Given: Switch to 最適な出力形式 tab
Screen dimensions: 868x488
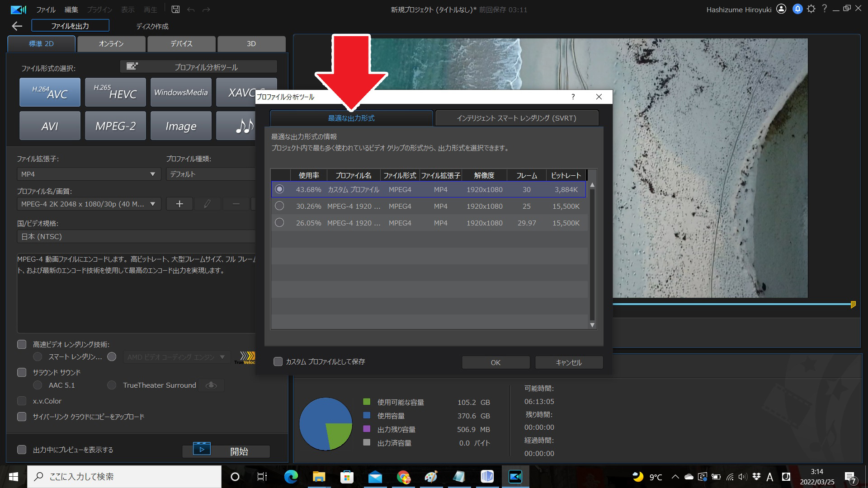Looking at the screenshot, I should [x=352, y=118].
